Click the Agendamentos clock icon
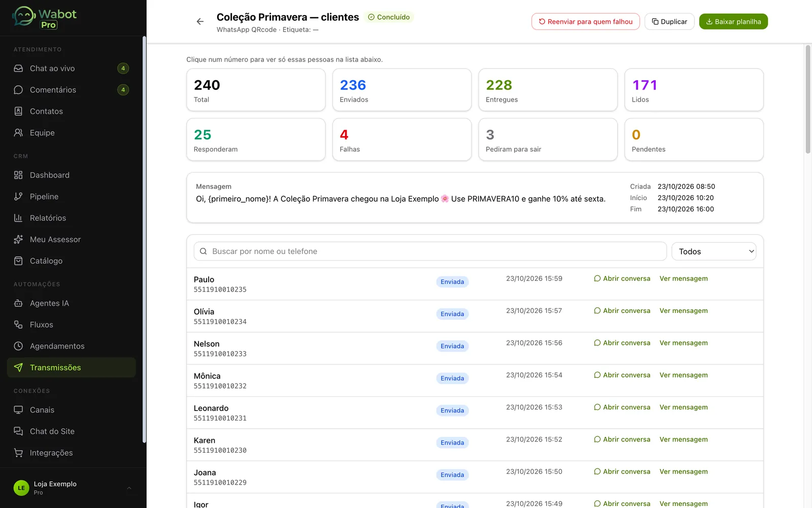Screen dimensions: 812x508 [18, 346]
